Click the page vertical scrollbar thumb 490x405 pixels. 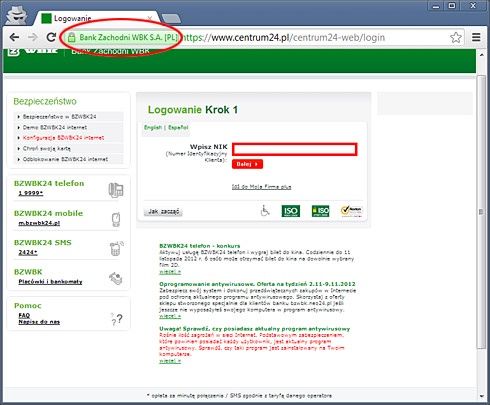480,212
